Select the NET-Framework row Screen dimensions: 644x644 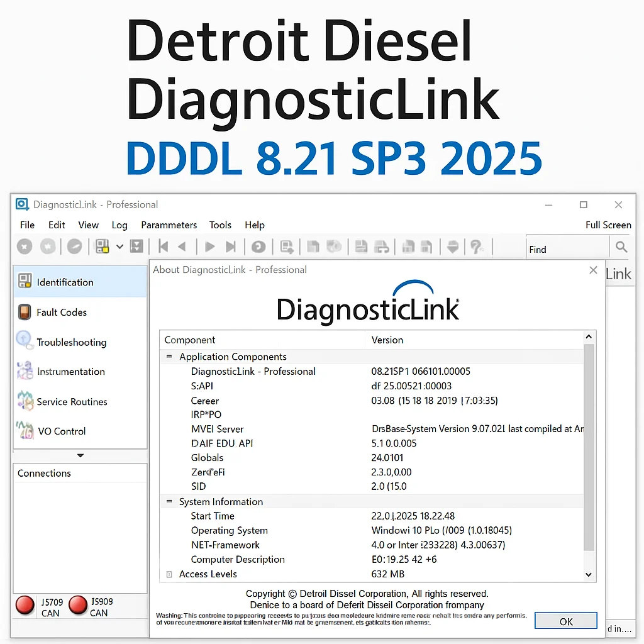pos(372,545)
